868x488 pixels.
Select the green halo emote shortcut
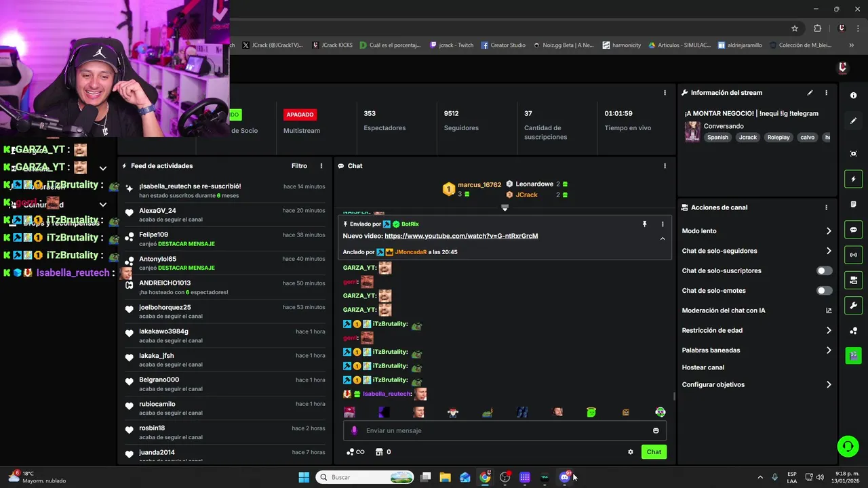[591, 412]
